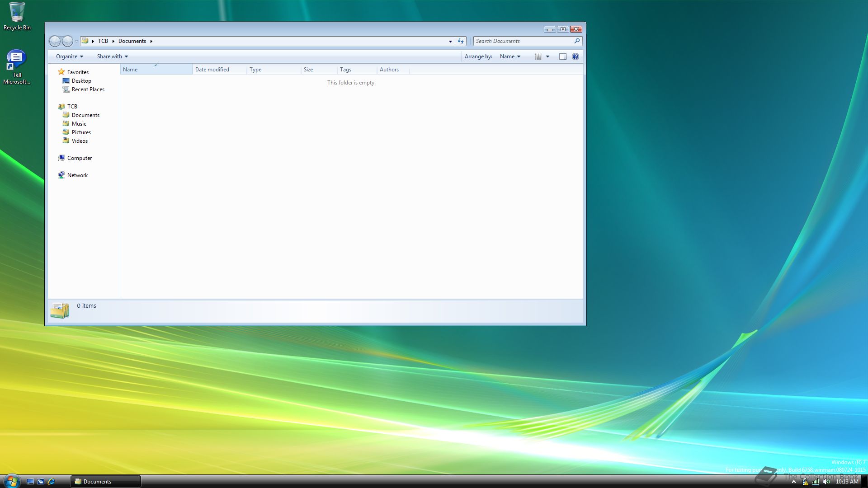Open the Organize menu
This screenshot has width=868, height=488.
click(x=70, y=56)
